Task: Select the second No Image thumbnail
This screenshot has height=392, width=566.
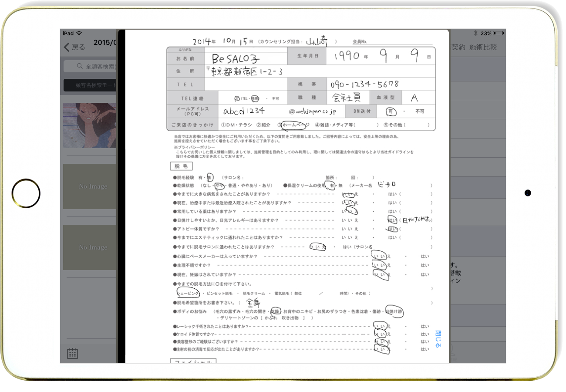Action: click(90, 247)
